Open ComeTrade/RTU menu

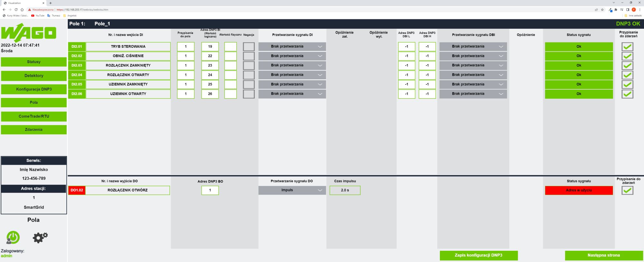click(34, 116)
